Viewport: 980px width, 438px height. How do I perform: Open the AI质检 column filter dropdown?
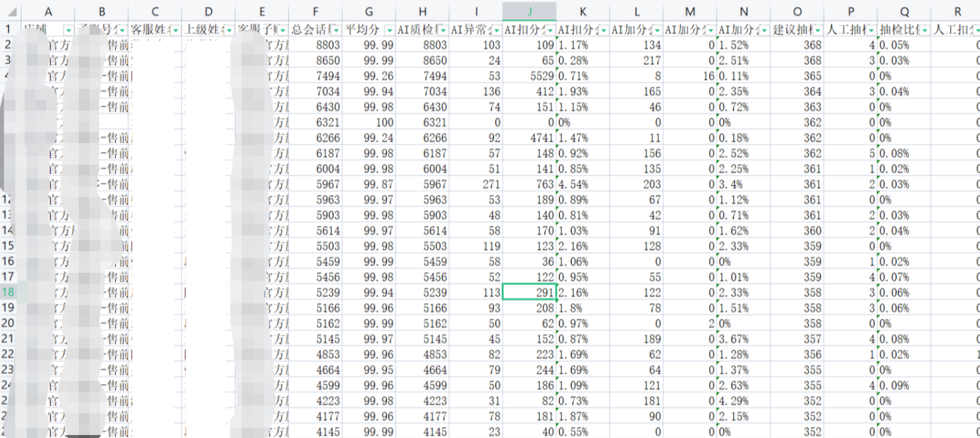[443, 30]
